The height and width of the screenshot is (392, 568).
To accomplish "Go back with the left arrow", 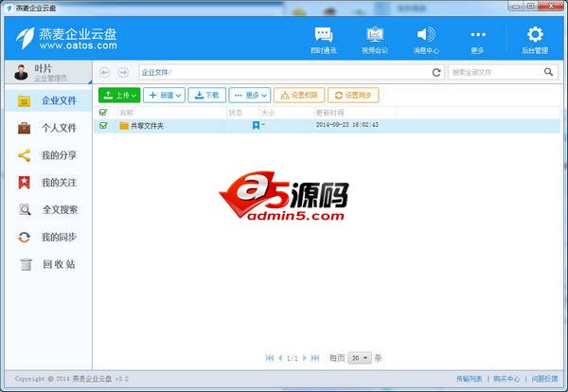I will pyautogui.click(x=105, y=73).
